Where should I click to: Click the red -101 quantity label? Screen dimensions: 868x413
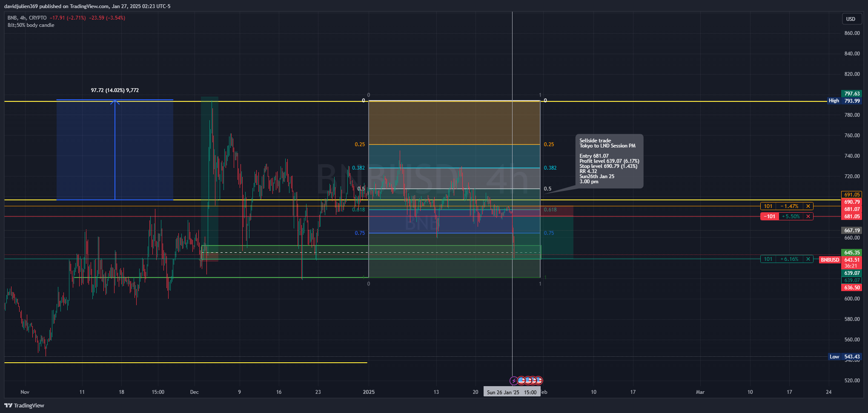[x=769, y=217]
